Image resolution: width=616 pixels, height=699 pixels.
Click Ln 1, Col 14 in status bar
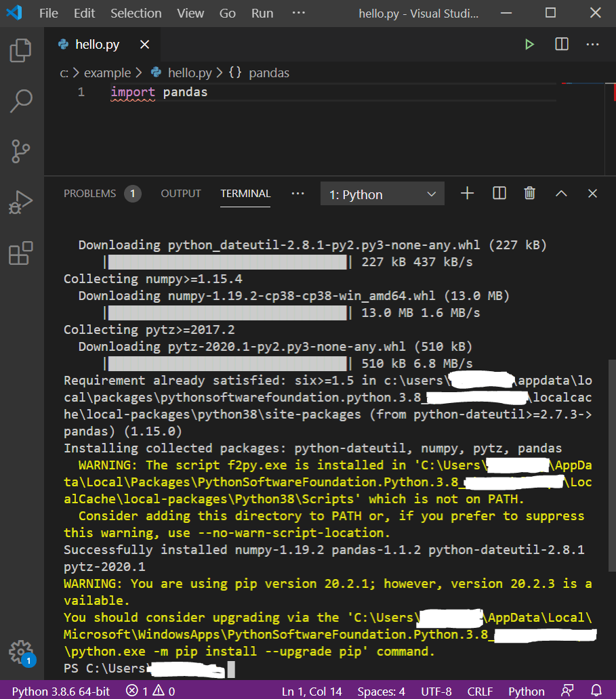coord(312,691)
